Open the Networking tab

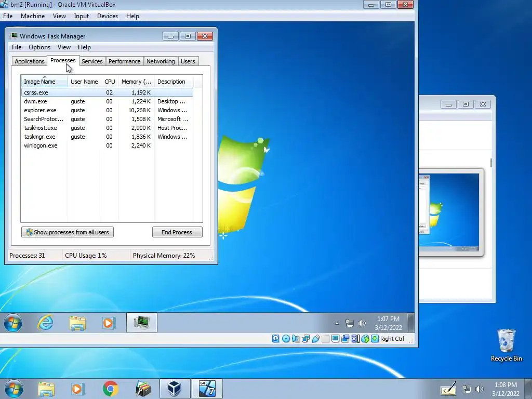(161, 61)
